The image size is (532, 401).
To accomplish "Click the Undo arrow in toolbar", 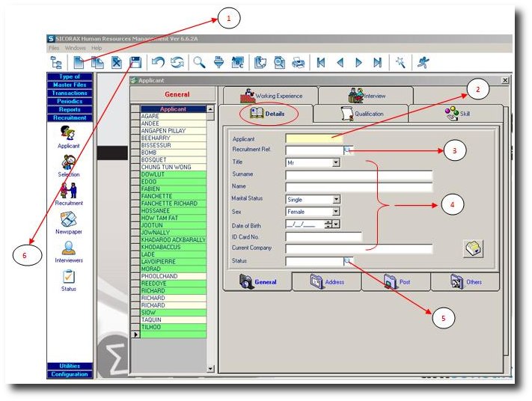I will point(158,63).
